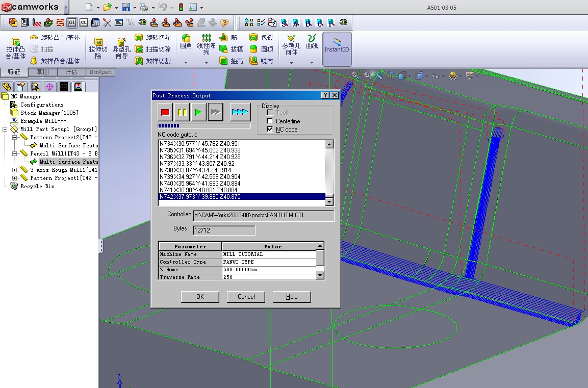Open the dropdown arrow next to New document icon
This screenshot has height=388, width=588.
click(x=98, y=8)
